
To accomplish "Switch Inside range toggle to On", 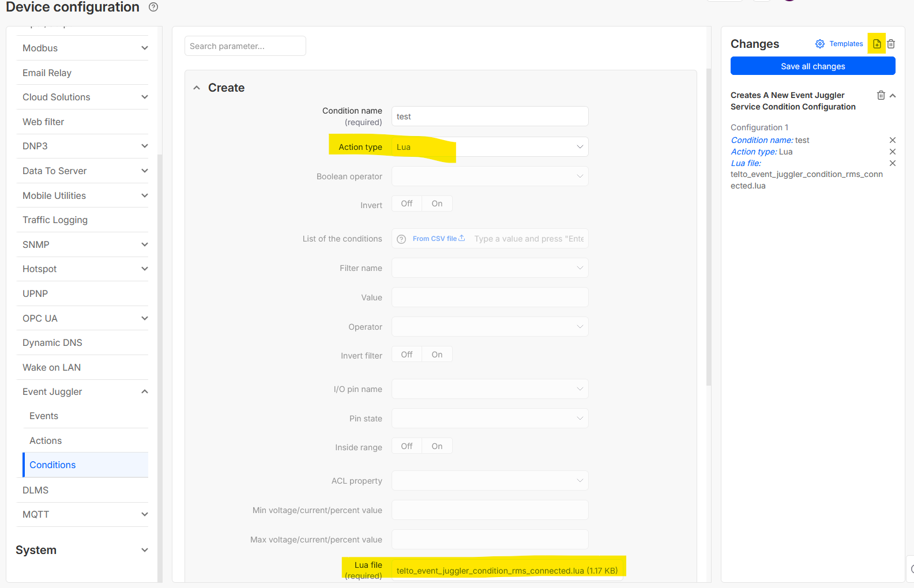I will [437, 446].
